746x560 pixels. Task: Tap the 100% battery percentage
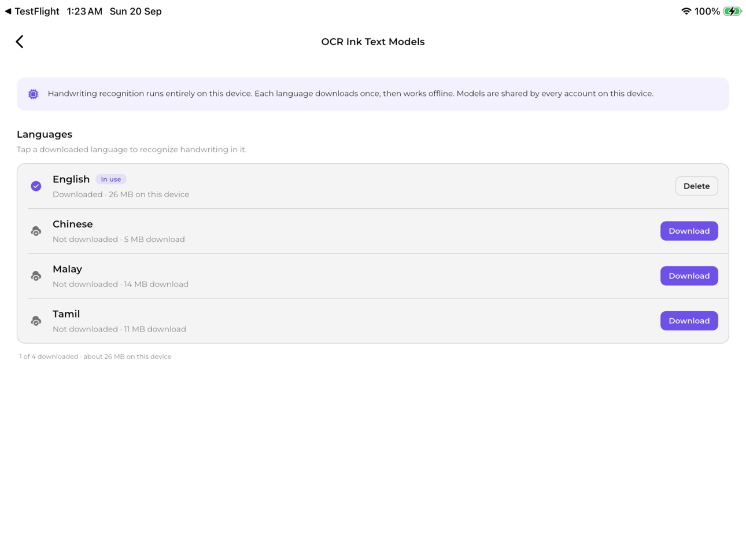tap(707, 12)
